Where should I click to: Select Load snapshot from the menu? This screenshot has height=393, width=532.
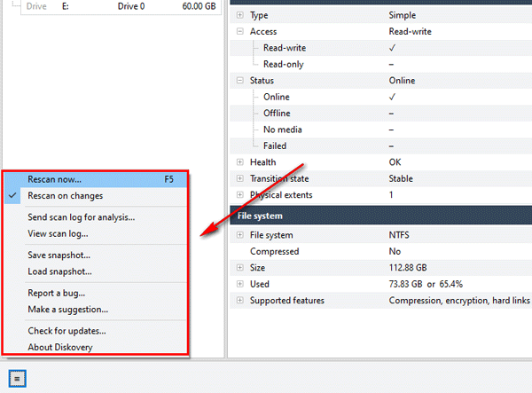pyautogui.click(x=59, y=272)
